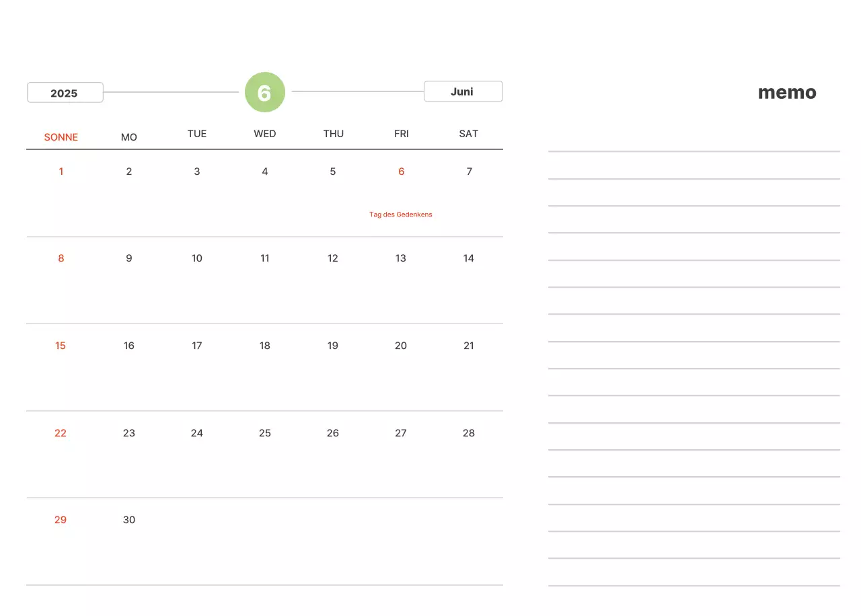Pick Sunday June 1 on the calendar
This screenshot has height=616, width=861.
[61, 171]
